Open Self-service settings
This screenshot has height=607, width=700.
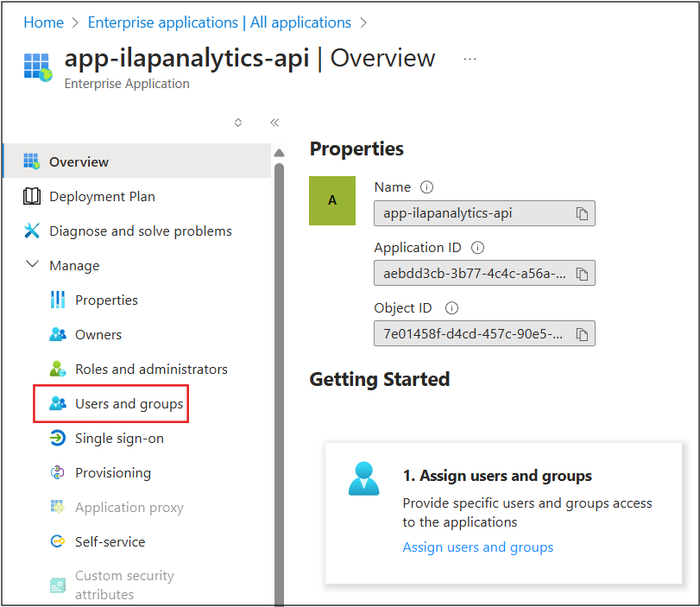(110, 541)
